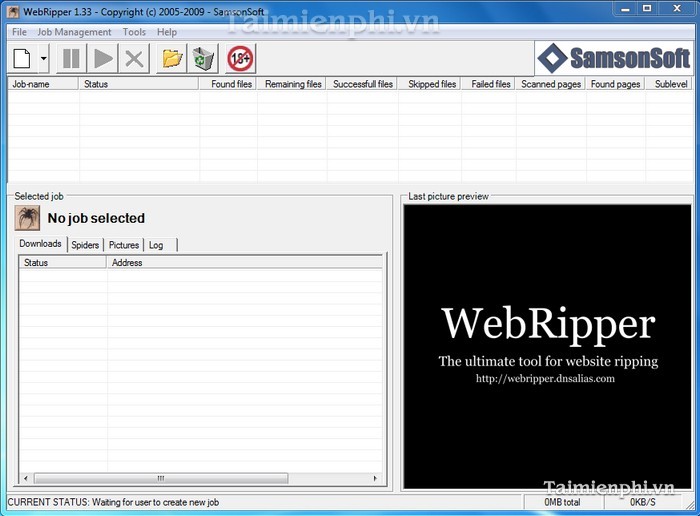
Task: Sort by Successfull files column
Action: pos(362,84)
